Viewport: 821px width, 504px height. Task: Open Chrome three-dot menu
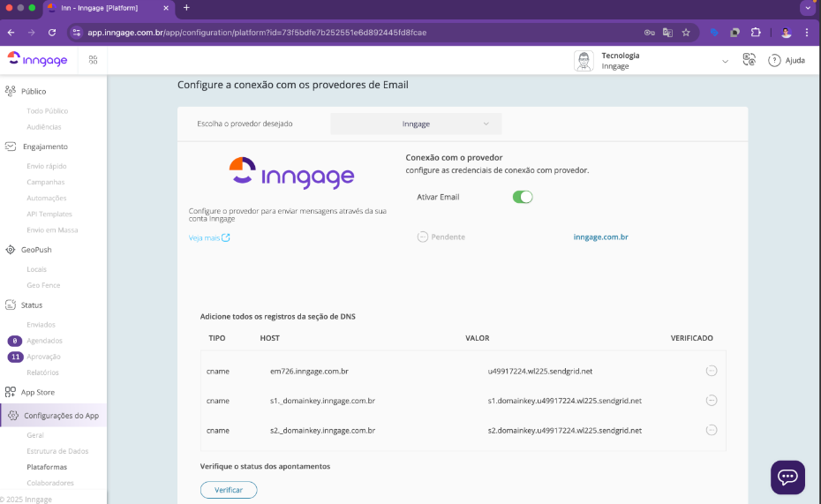tap(807, 33)
